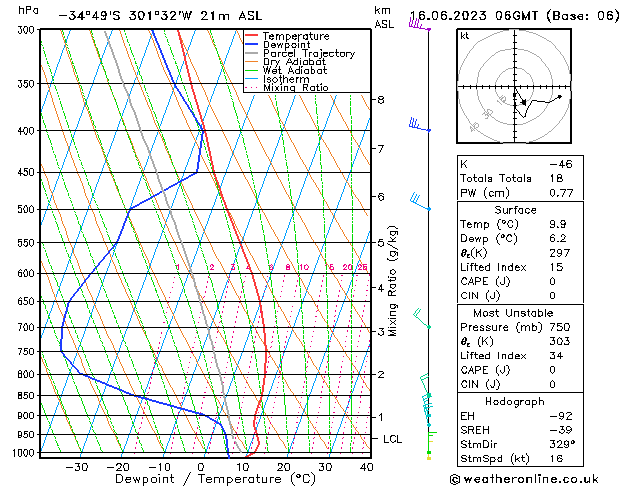Click the arrow tip of the hodograph trace
629x486 pixels.
[x=562, y=96]
